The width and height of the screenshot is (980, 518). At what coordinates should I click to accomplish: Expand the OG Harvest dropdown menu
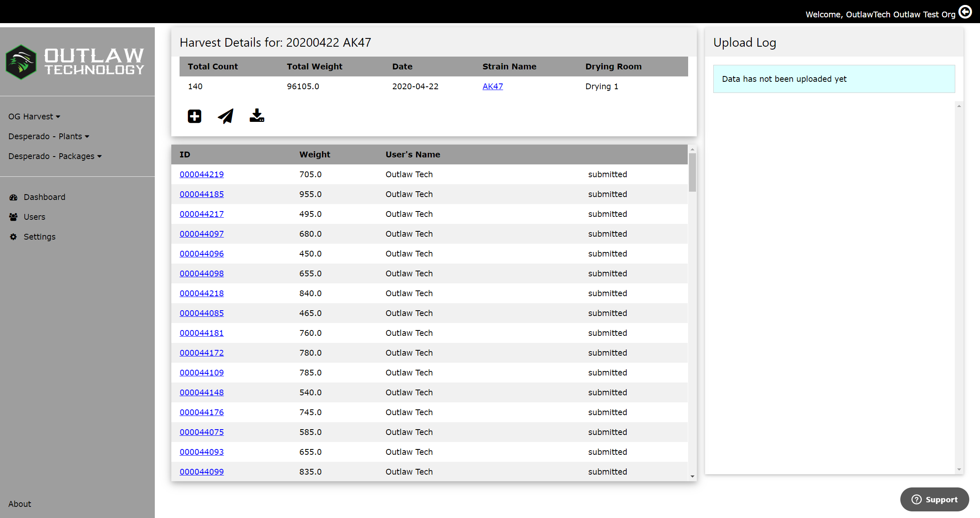tap(34, 116)
